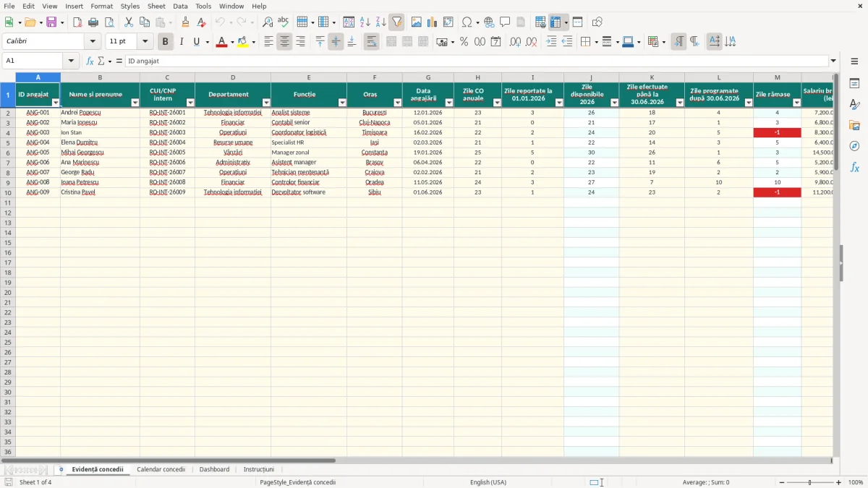Viewport: 868px width, 488px height.
Task: Click the zoom in plus button
Action: [x=839, y=482]
